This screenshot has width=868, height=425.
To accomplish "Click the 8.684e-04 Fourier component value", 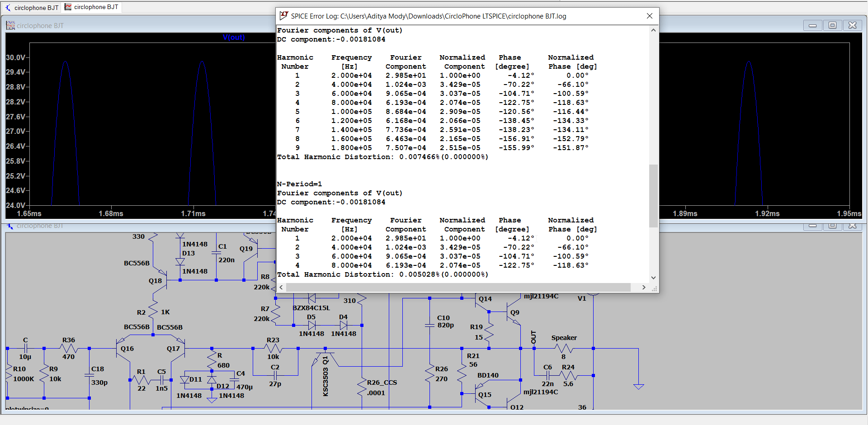I will [406, 112].
